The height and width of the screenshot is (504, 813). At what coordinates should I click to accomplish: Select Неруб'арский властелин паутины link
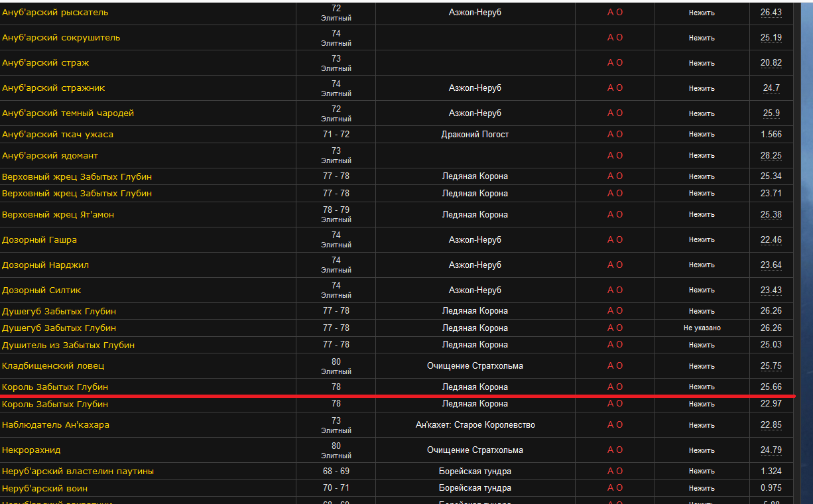click(78, 472)
